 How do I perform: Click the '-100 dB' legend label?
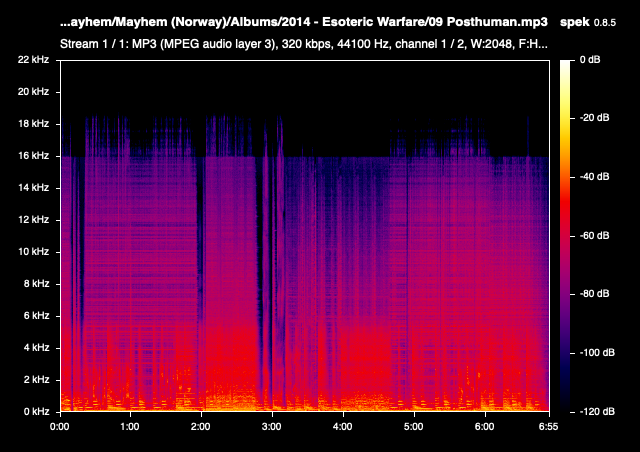[597, 353]
